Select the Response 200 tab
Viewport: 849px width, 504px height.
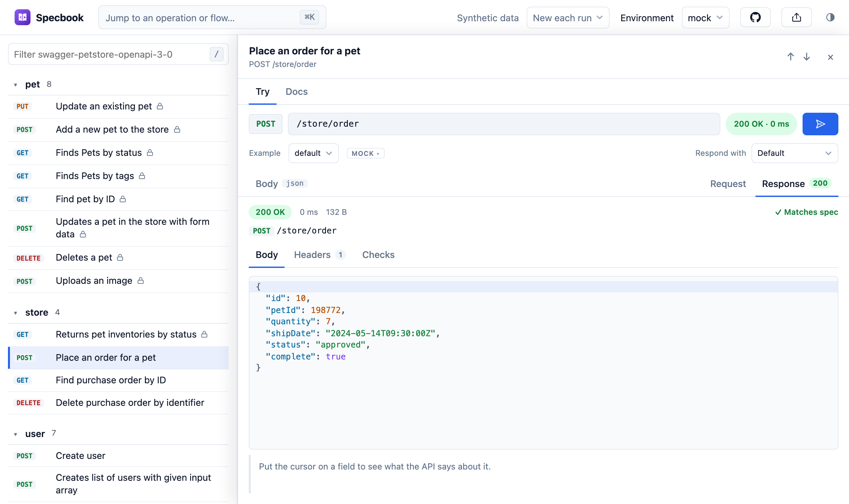[796, 184]
